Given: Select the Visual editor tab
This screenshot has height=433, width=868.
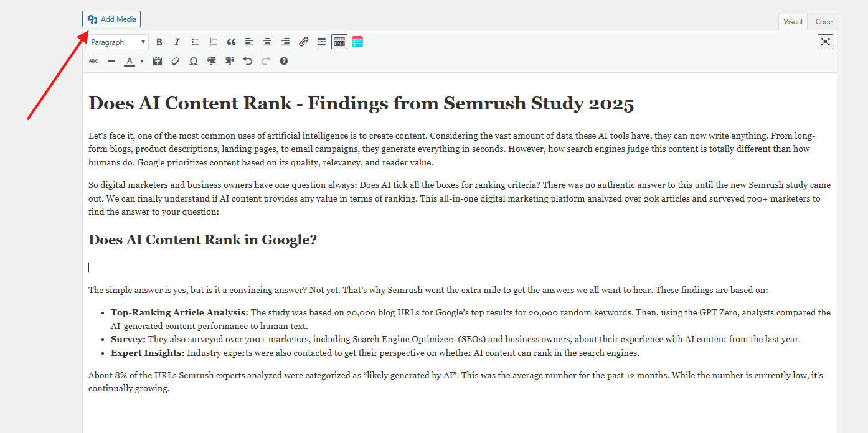Looking at the screenshot, I should (x=793, y=22).
